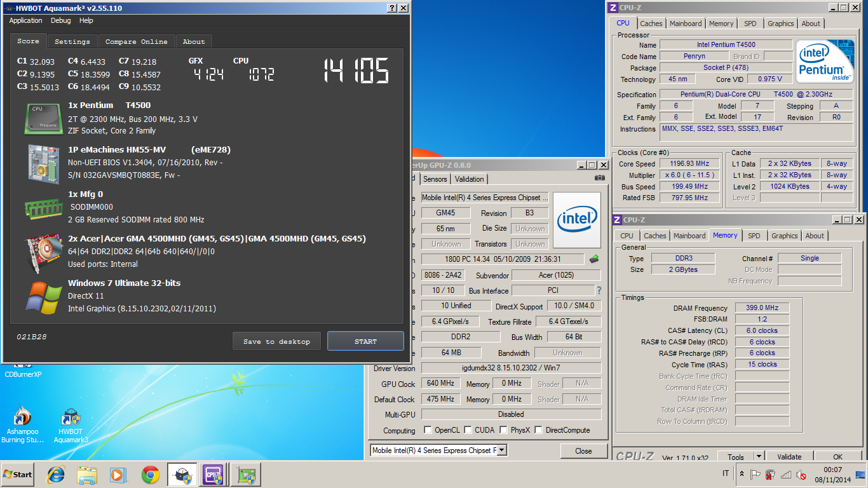The height and width of the screenshot is (488, 868).
Task: Switch to Settings tab in HWBOT Aquamark
Action: click(x=72, y=41)
